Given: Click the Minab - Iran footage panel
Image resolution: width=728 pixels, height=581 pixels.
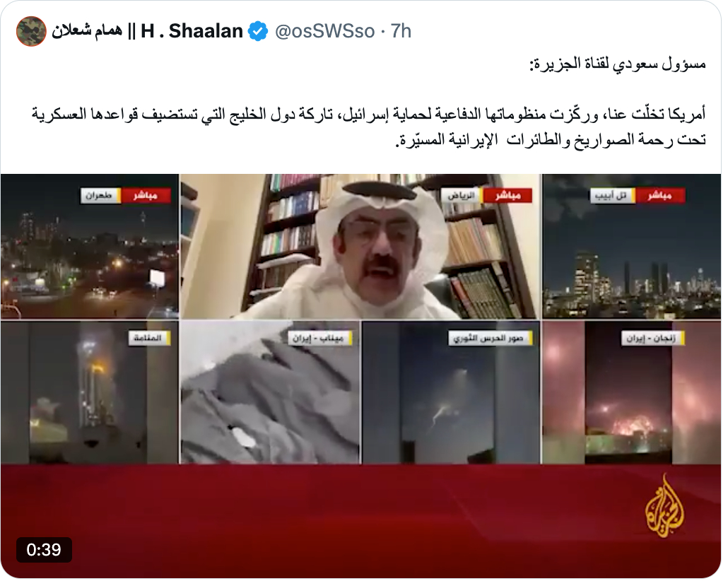Looking at the screenshot, I should (270, 393).
